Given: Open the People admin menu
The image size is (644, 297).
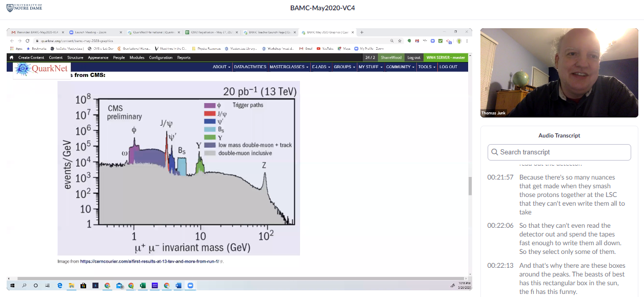Looking at the screenshot, I should point(119,57).
